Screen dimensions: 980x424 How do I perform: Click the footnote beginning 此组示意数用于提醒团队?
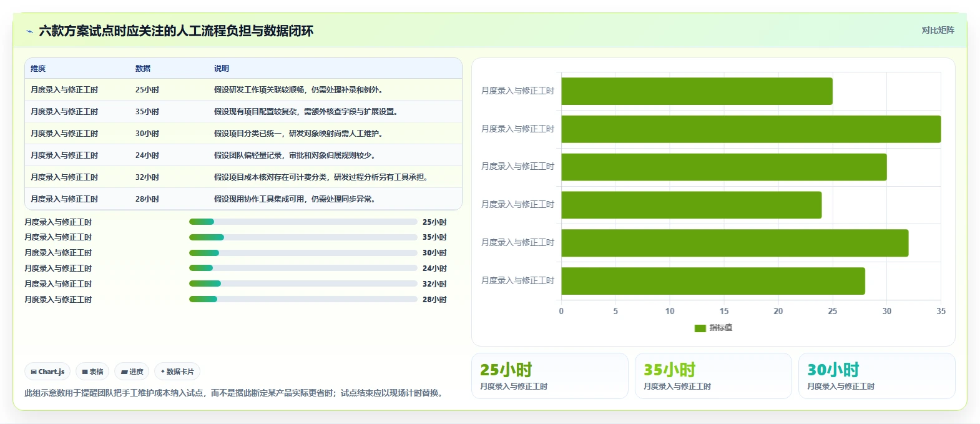(235, 393)
